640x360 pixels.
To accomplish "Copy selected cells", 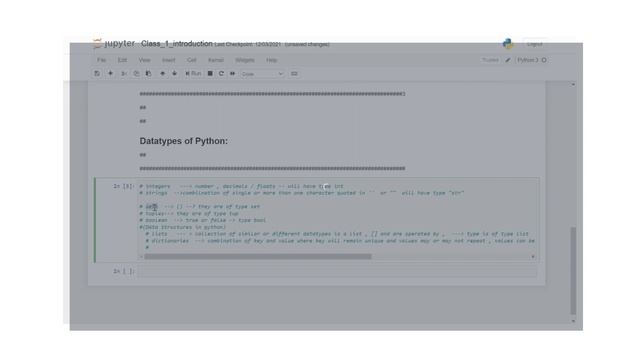I will (136, 73).
